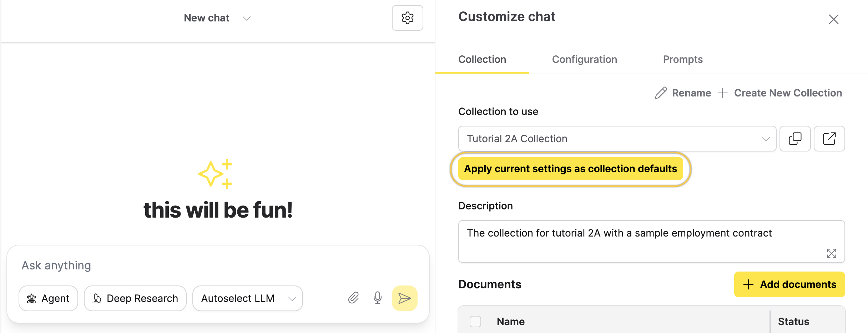The width and height of the screenshot is (868, 333).
Task: Switch to the Prompts tab
Action: [x=682, y=59]
